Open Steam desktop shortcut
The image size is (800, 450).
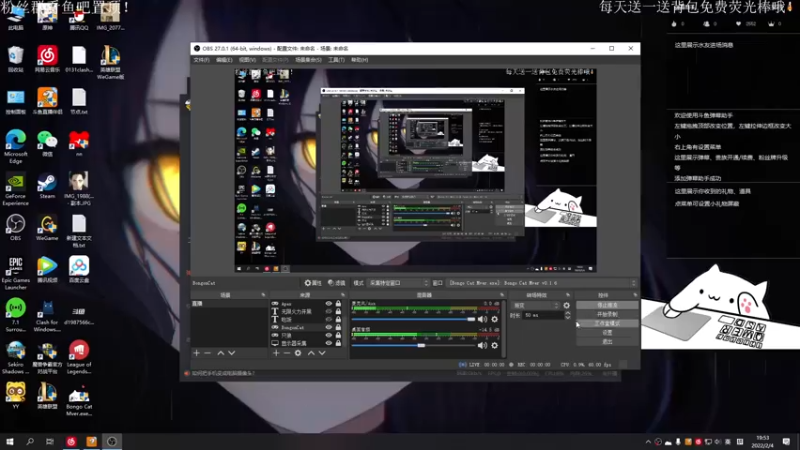[47, 185]
